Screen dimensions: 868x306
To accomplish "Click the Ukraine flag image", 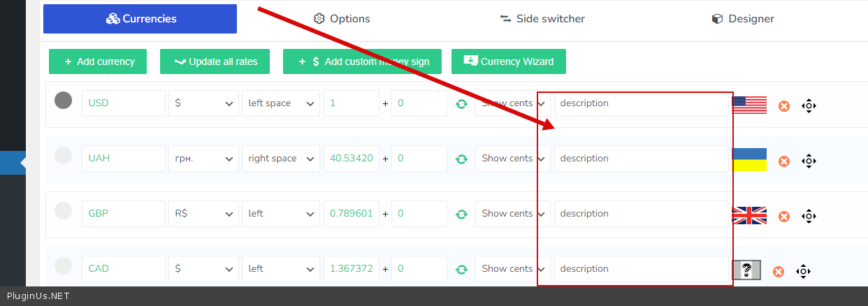I will pyautogui.click(x=749, y=160).
